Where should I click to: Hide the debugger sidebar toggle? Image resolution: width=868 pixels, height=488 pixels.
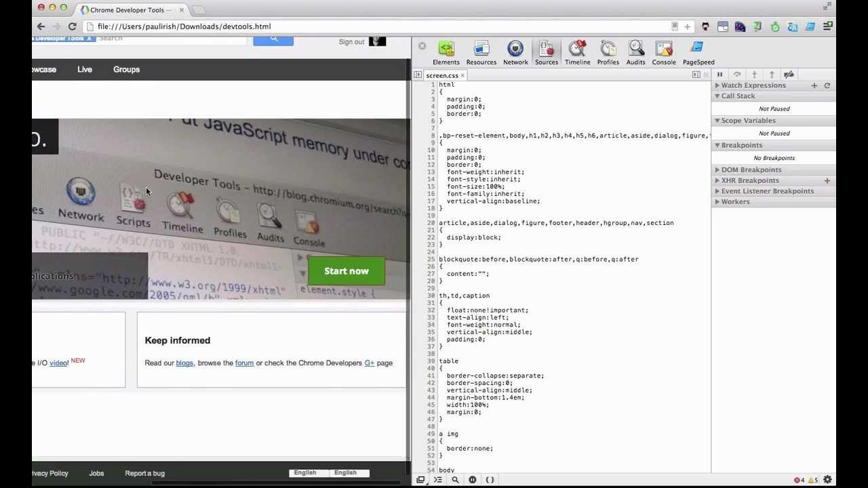click(x=696, y=75)
